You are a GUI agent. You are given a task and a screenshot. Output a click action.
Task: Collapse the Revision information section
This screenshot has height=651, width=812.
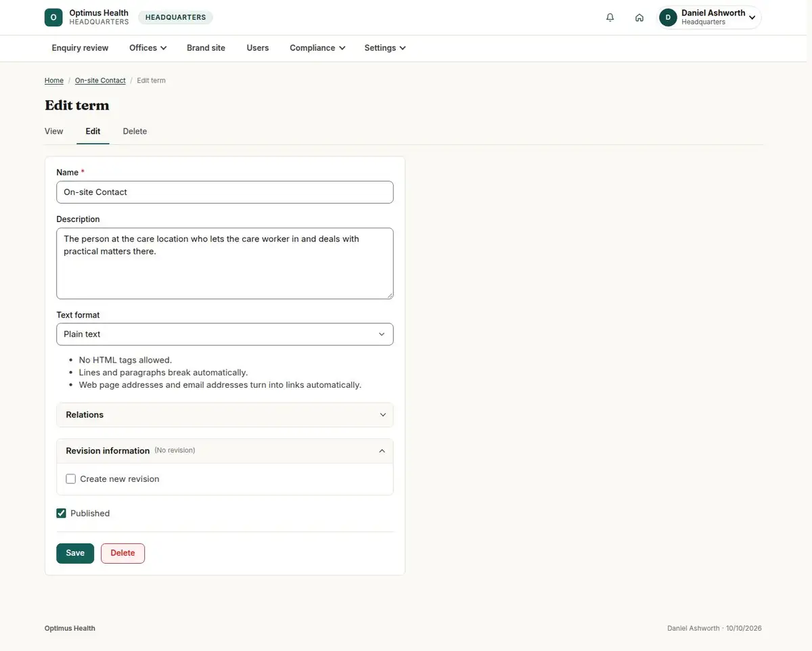(225, 451)
